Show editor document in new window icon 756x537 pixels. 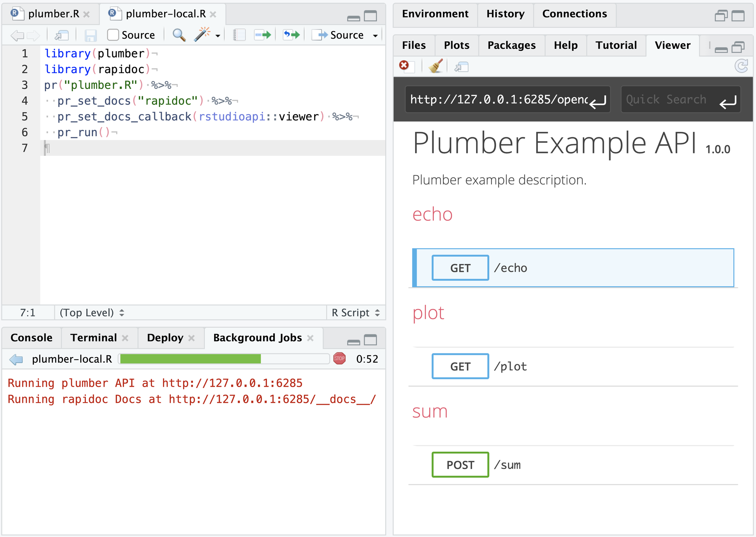click(x=61, y=35)
